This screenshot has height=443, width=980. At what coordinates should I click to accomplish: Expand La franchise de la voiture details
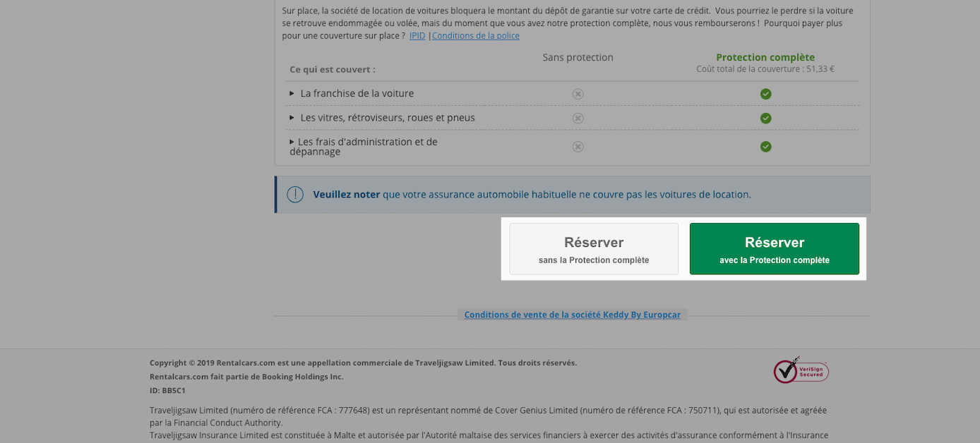click(x=352, y=93)
